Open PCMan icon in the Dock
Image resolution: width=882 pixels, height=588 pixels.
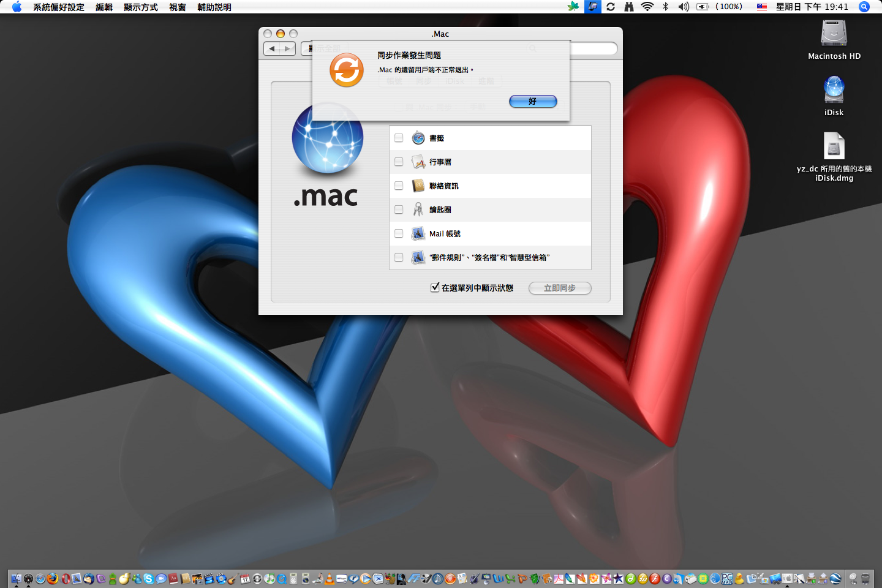(x=727, y=578)
